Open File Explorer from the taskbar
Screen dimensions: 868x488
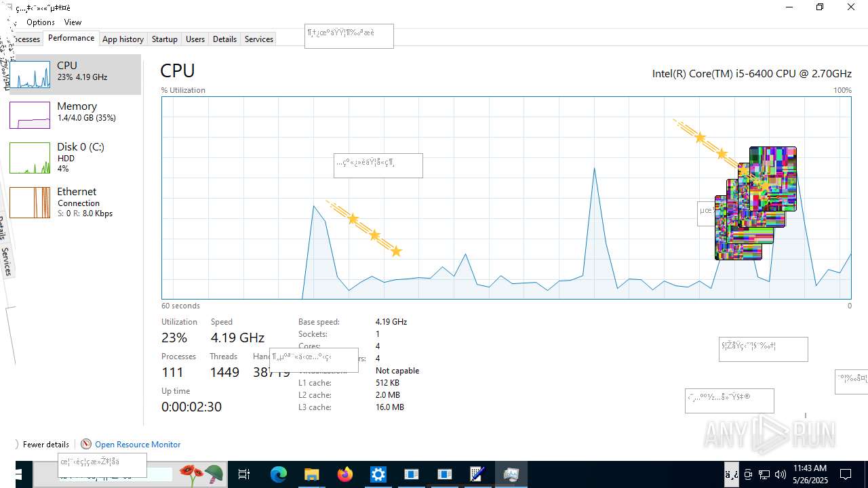click(x=311, y=474)
